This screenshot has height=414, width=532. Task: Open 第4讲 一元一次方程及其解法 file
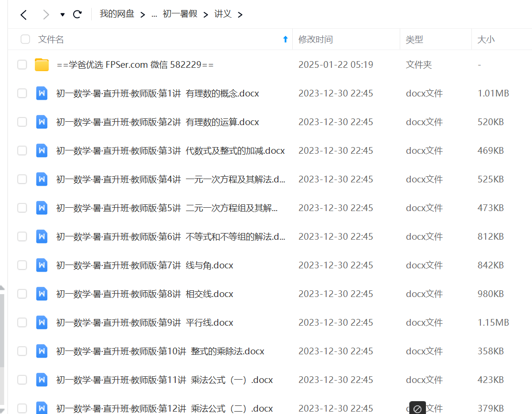click(x=170, y=179)
